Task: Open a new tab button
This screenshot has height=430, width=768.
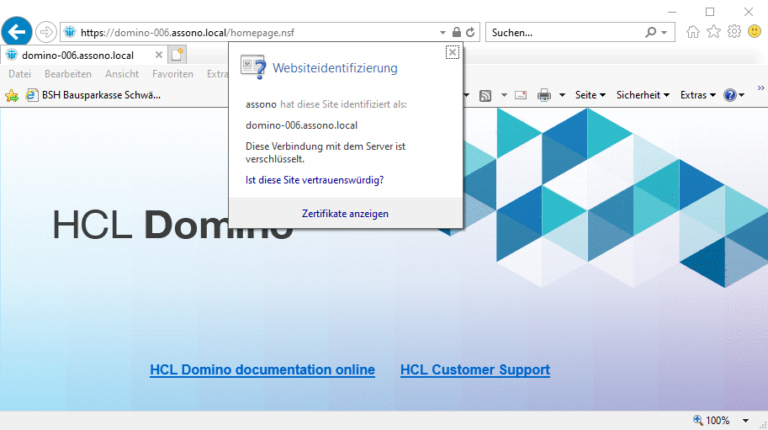Action: pos(177,55)
